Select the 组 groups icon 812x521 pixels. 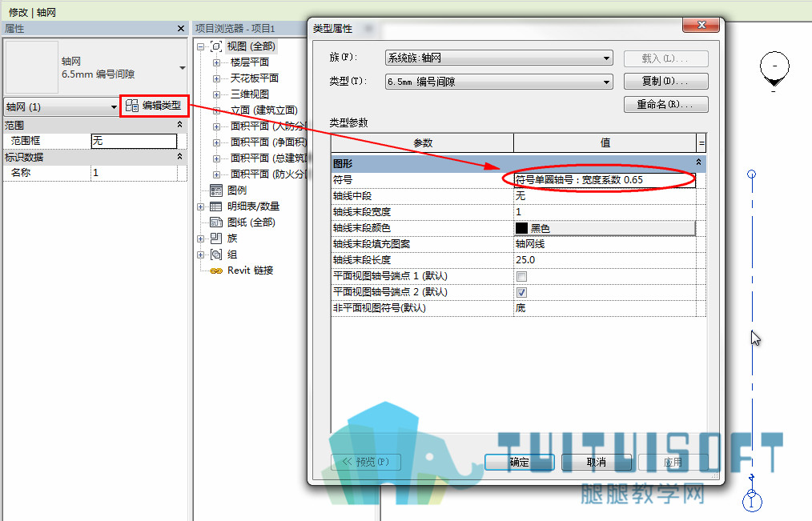point(216,254)
